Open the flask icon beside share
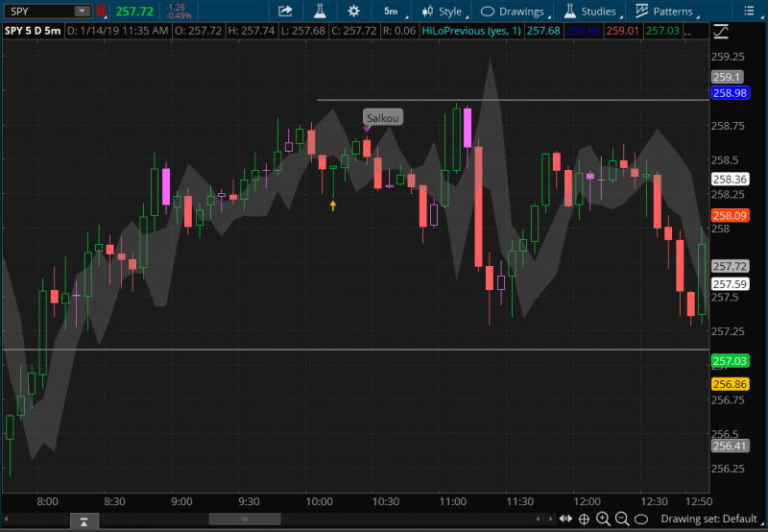The width and height of the screenshot is (768, 532). pos(320,11)
